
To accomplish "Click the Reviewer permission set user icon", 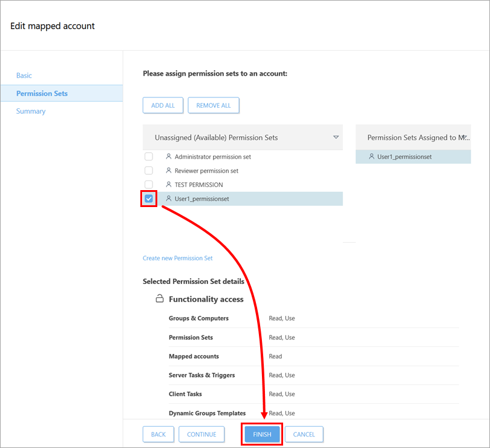I will click(169, 171).
